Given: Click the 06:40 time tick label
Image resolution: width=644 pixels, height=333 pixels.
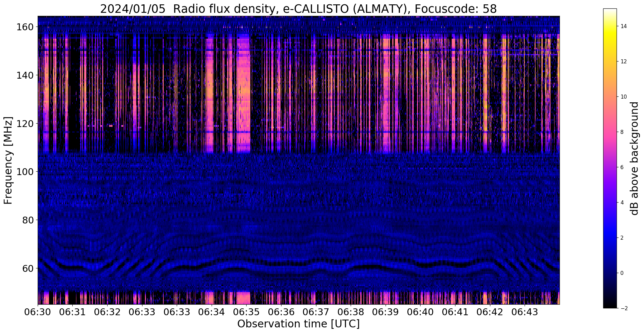Looking at the screenshot, I should pos(421,312).
